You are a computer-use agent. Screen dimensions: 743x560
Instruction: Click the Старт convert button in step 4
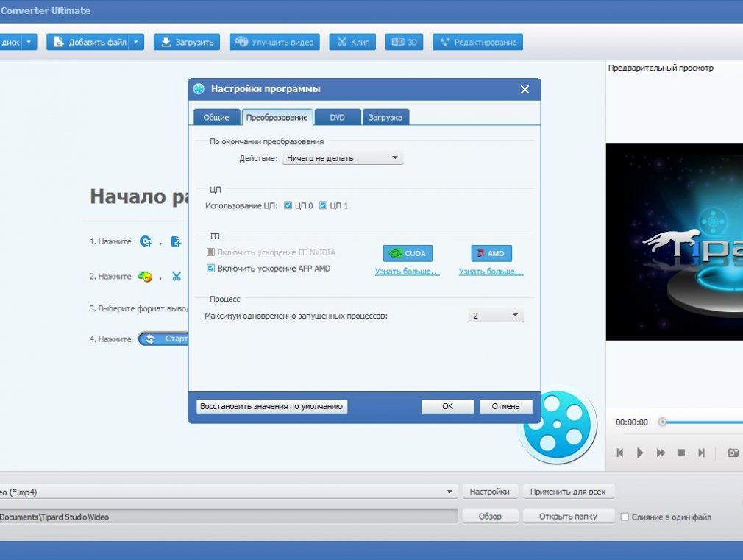164,339
